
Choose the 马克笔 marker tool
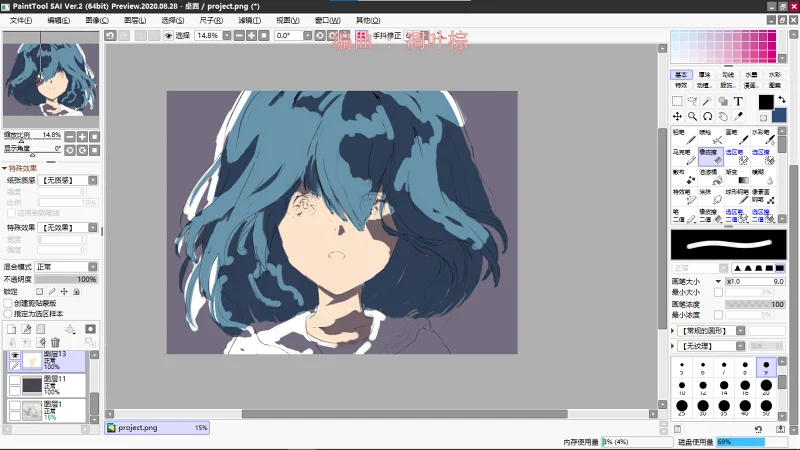point(684,156)
